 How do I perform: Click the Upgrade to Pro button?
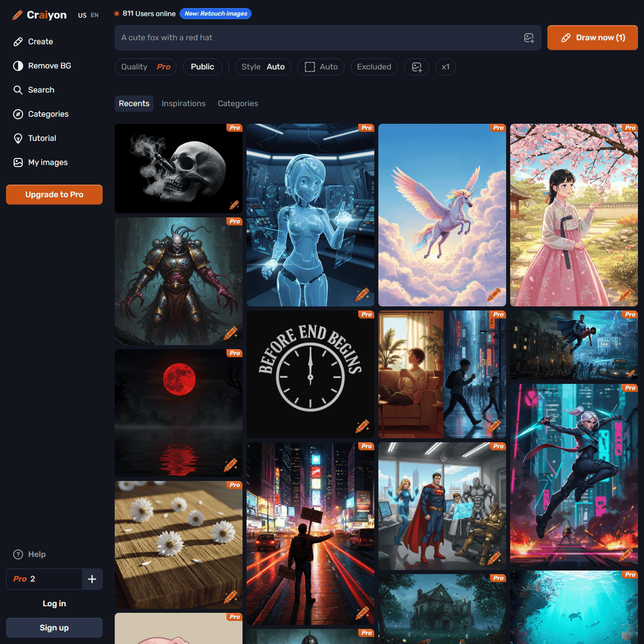(54, 195)
